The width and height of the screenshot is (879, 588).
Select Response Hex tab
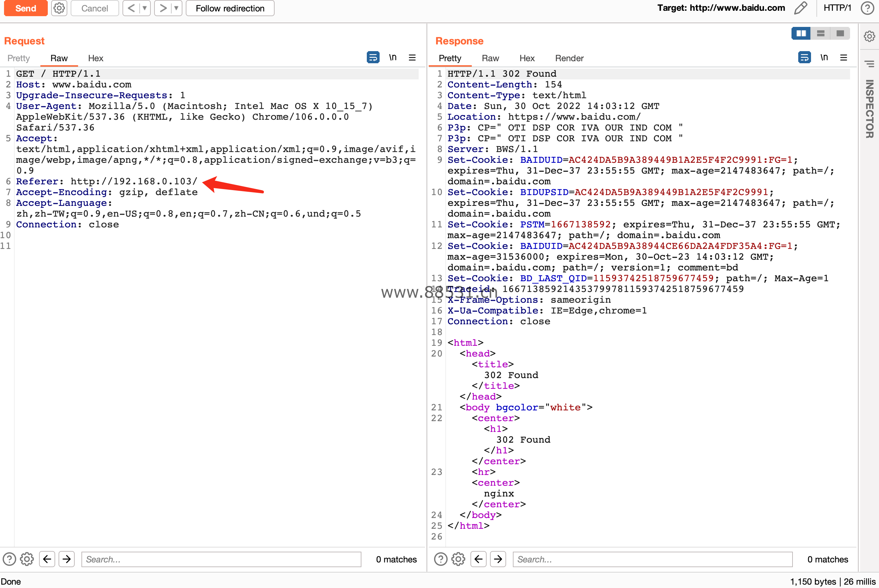527,58
